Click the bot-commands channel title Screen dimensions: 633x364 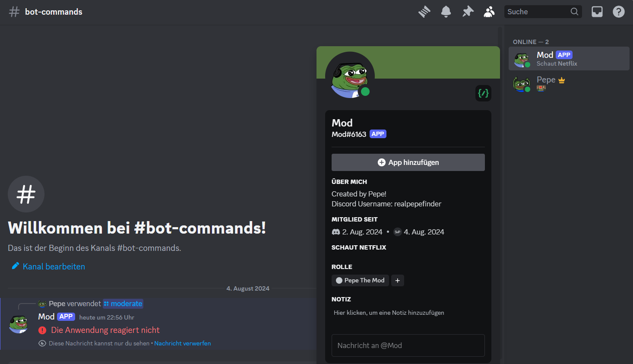[54, 12]
